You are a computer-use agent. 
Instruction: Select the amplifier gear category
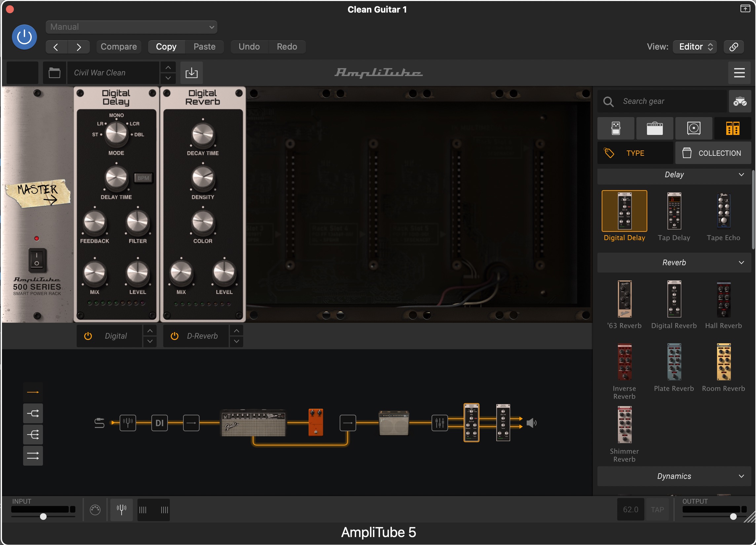(655, 128)
